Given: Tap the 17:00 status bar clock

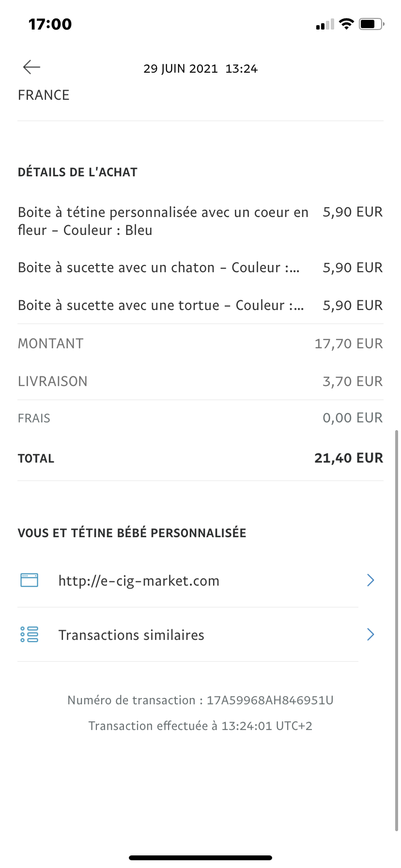Looking at the screenshot, I should pyautogui.click(x=50, y=24).
